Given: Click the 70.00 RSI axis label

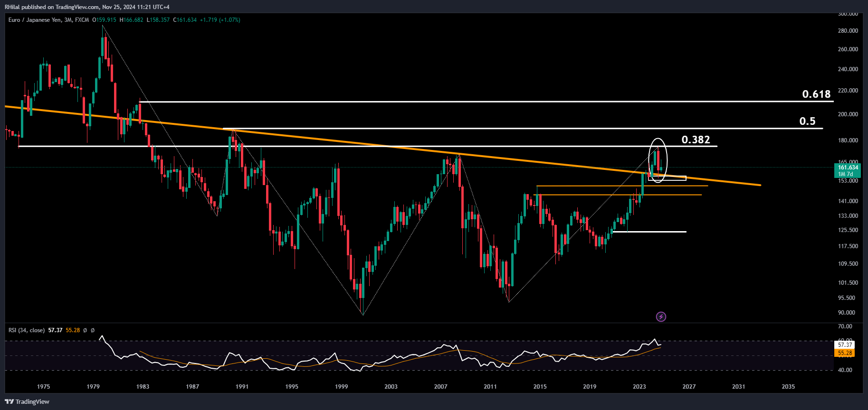Looking at the screenshot, I should pyautogui.click(x=845, y=326).
